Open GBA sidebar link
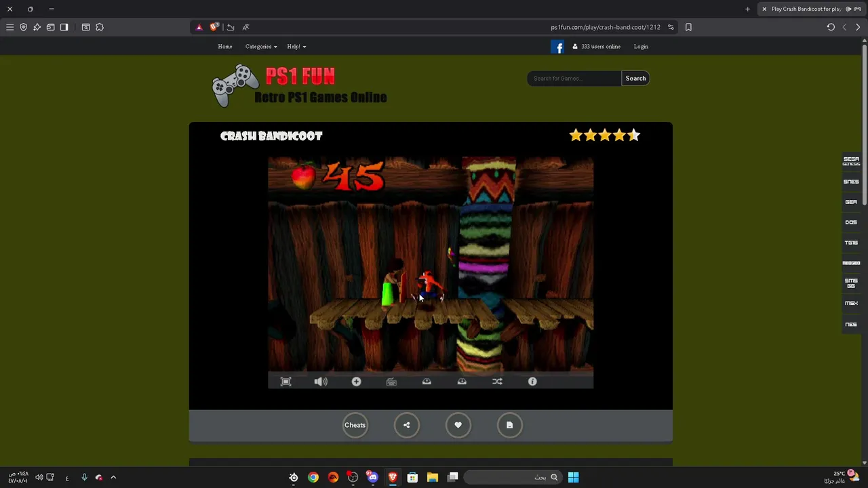The width and height of the screenshot is (868, 488). pyautogui.click(x=851, y=202)
